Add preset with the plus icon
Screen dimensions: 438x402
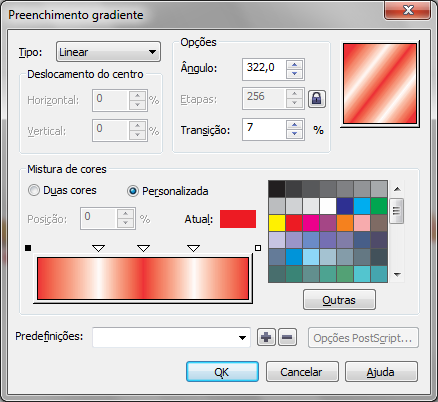pos(266,337)
